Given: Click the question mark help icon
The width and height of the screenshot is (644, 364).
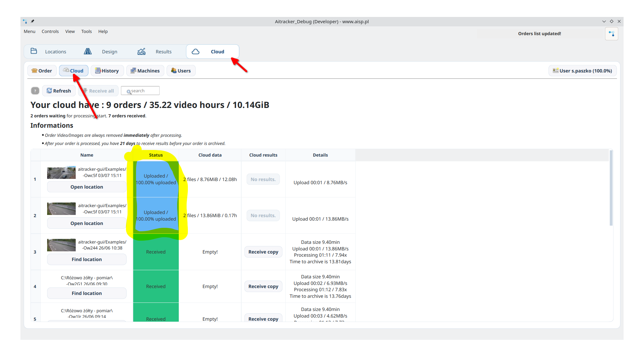Looking at the screenshot, I should click(35, 91).
